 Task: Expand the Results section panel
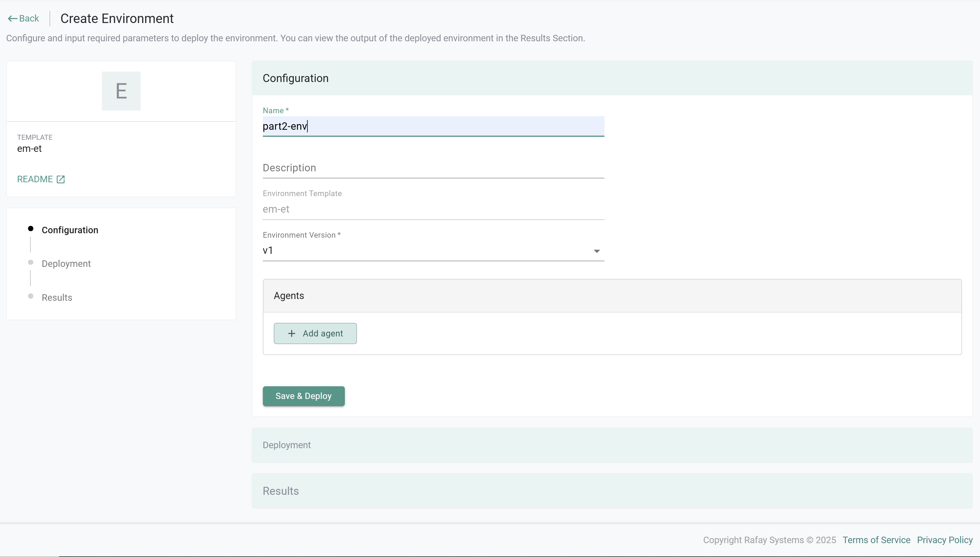[612, 491]
